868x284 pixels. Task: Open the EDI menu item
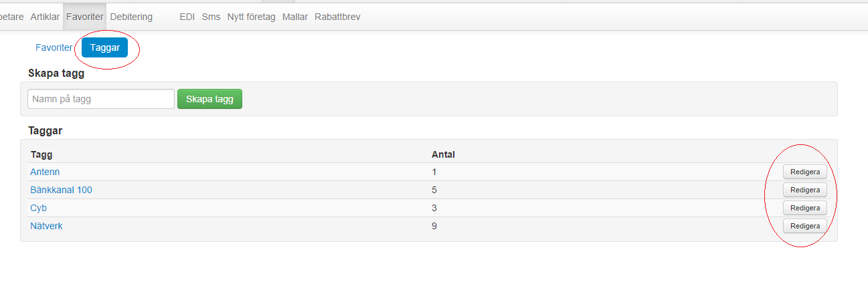coord(187,17)
